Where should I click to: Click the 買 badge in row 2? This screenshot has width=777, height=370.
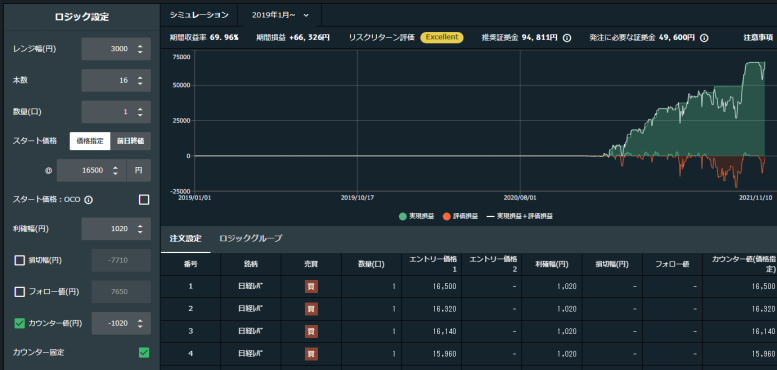pos(311,309)
